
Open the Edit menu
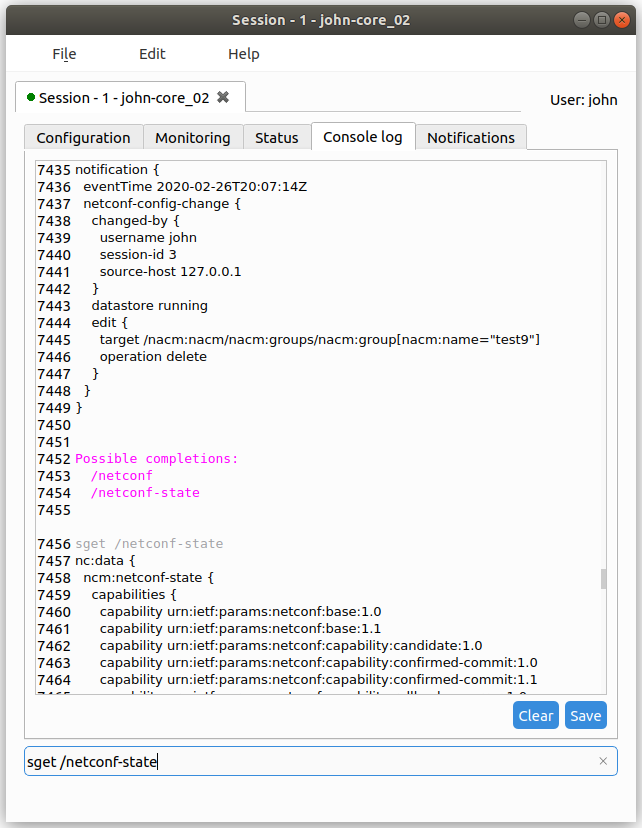click(x=152, y=54)
